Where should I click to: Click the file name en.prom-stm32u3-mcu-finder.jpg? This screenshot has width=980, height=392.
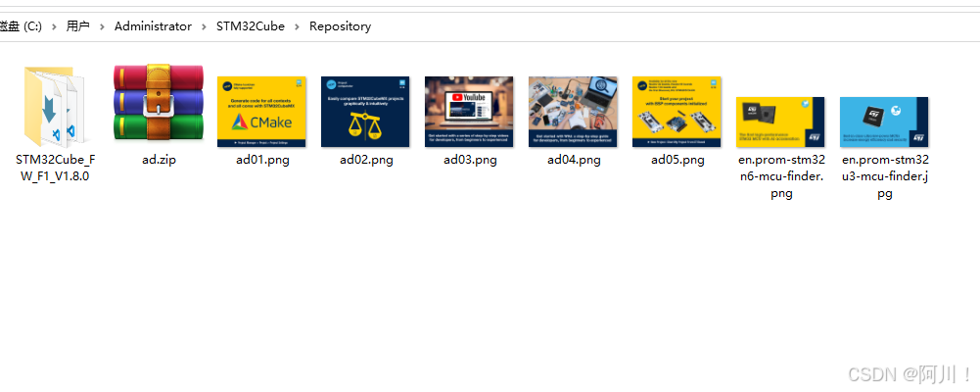click(884, 176)
